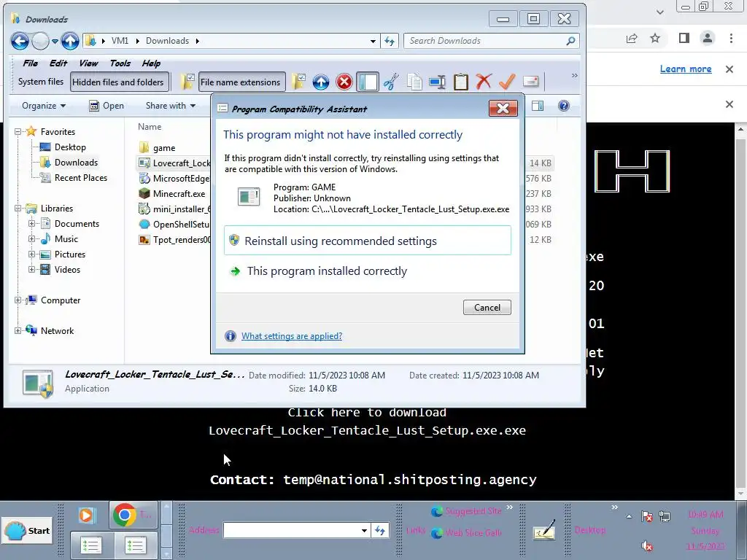Click the envelope E-mail icon in toolbar
The image size is (747, 560).
click(x=531, y=82)
